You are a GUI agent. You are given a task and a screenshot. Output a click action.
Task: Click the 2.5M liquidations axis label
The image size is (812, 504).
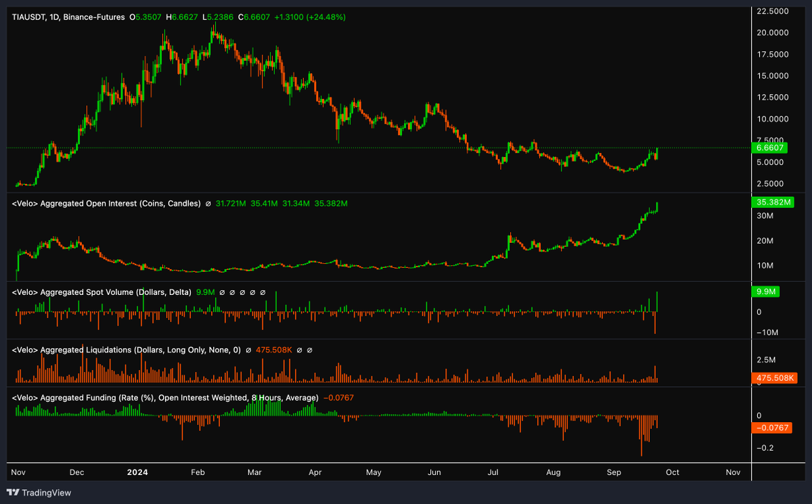(766, 359)
